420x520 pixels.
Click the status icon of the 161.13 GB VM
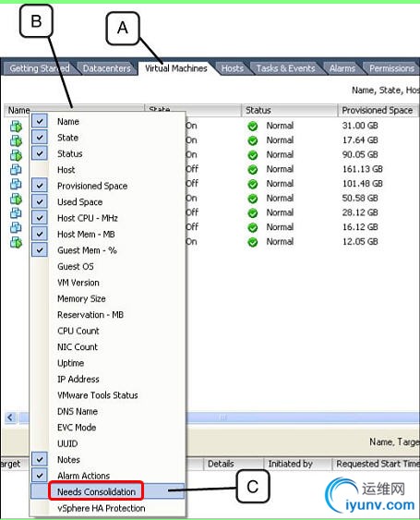click(x=253, y=169)
